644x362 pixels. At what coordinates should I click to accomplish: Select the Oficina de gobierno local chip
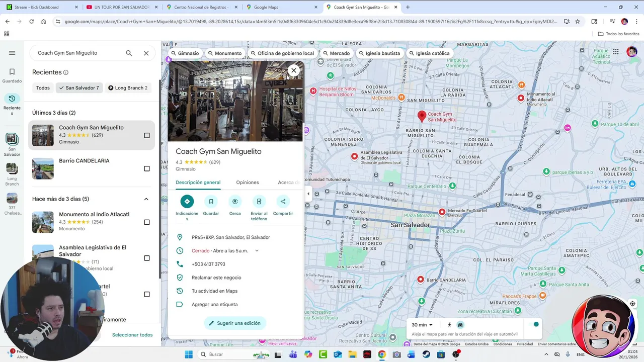point(282,53)
